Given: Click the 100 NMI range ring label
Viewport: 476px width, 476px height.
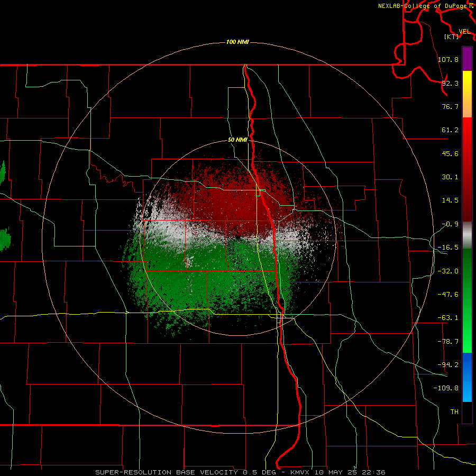Looking at the screenshot, I should tap(237, 42).
